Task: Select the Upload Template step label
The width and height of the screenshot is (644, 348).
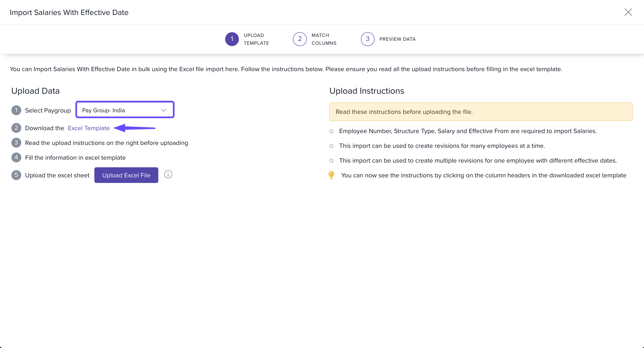Action: point(256,39)
